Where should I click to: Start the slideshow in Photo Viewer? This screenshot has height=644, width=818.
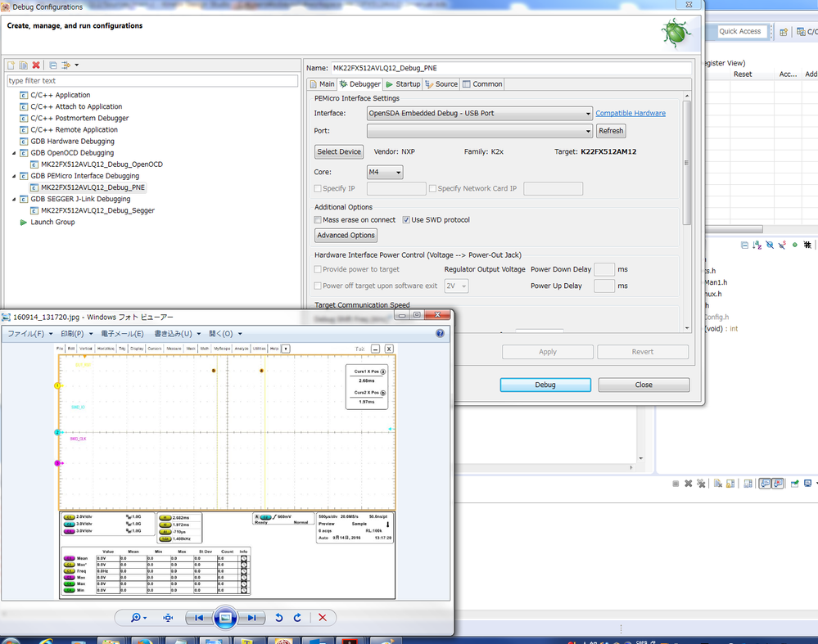pos(225,618)
